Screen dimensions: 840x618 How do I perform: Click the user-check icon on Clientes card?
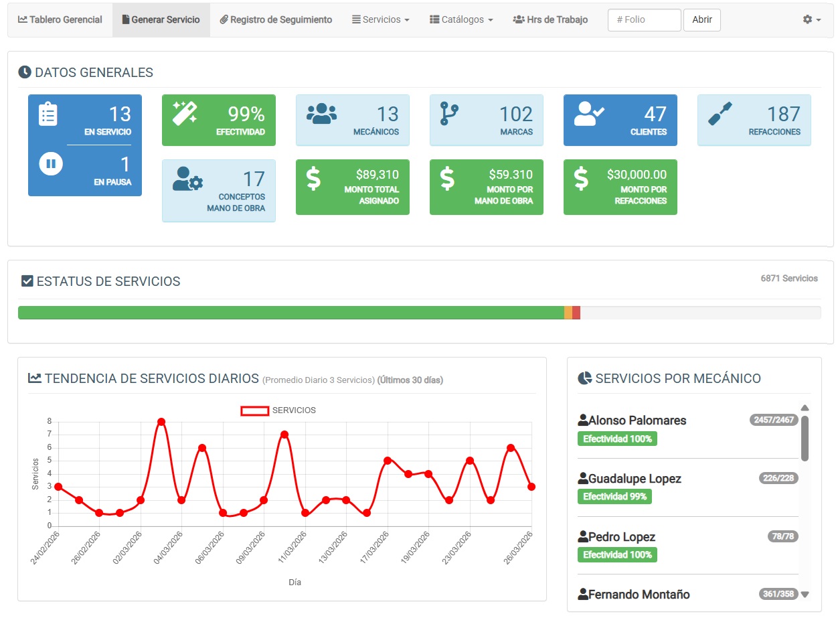tap(589, 114)
